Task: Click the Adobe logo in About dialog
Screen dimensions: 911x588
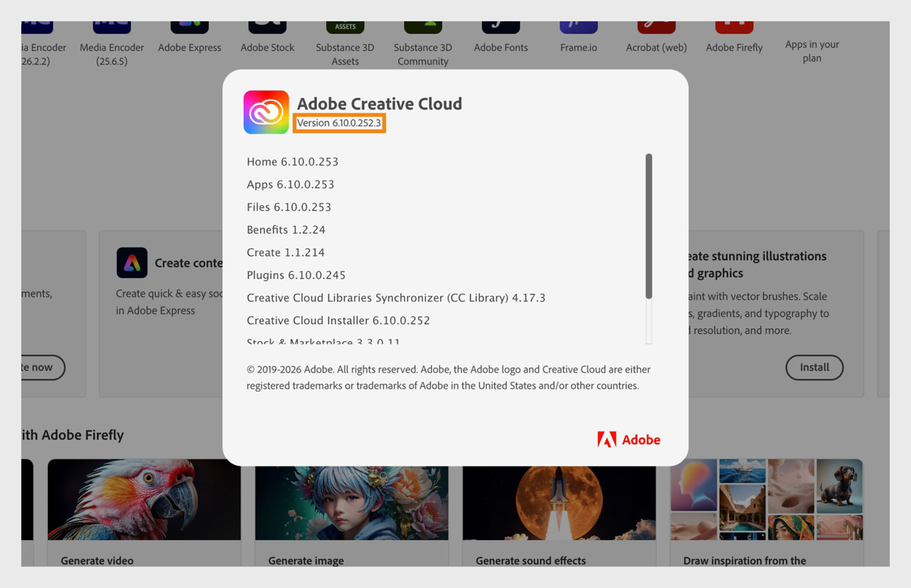Action: 629,440
